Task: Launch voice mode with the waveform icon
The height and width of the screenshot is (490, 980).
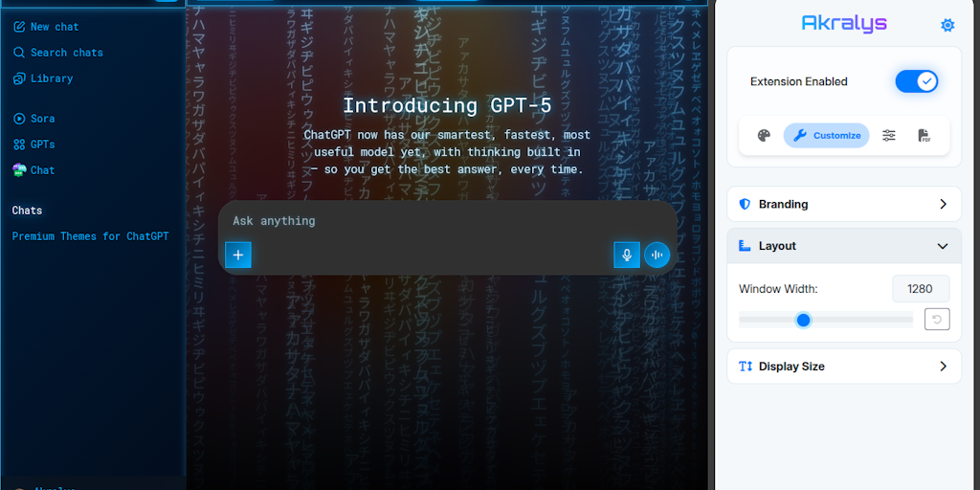Action: point(657,255)
